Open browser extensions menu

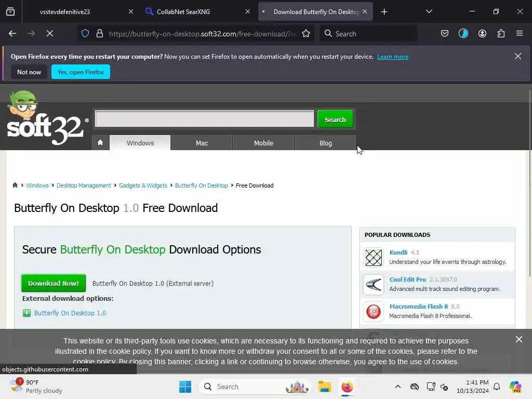click(501, 34)
